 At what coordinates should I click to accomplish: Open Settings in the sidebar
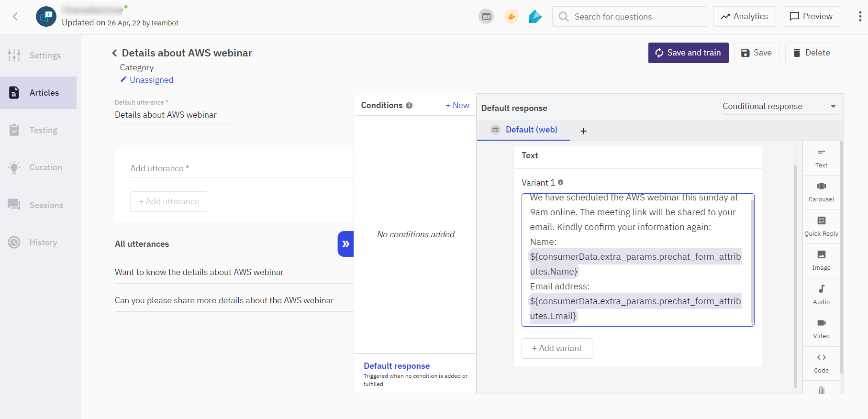(x=38, y=55)
